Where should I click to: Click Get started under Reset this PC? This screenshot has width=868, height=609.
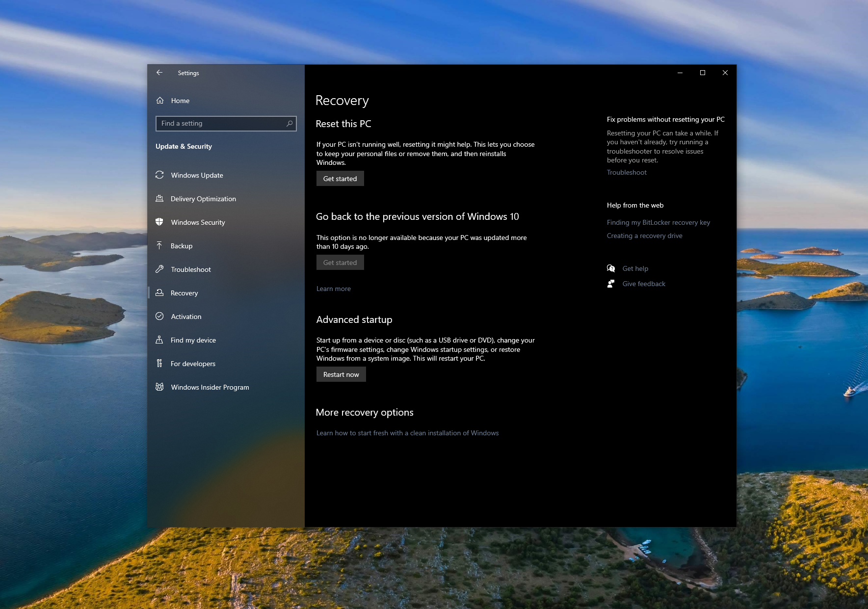[340, 179]
